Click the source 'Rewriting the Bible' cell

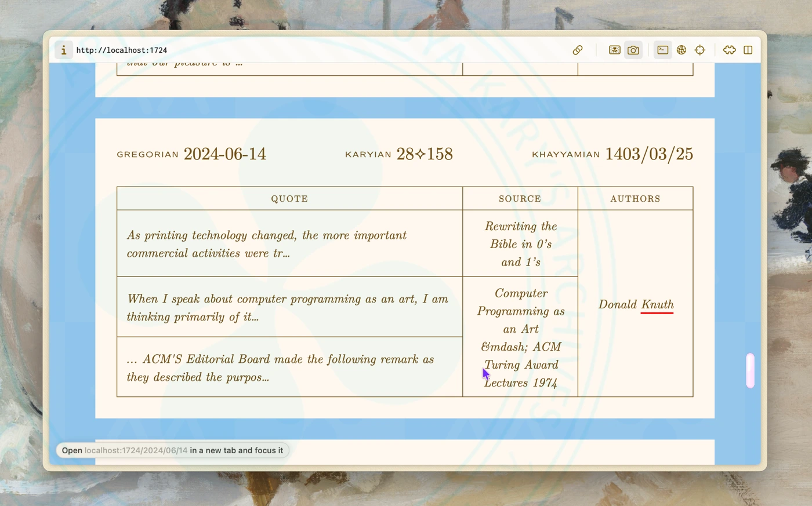click(x=520, y=243)
